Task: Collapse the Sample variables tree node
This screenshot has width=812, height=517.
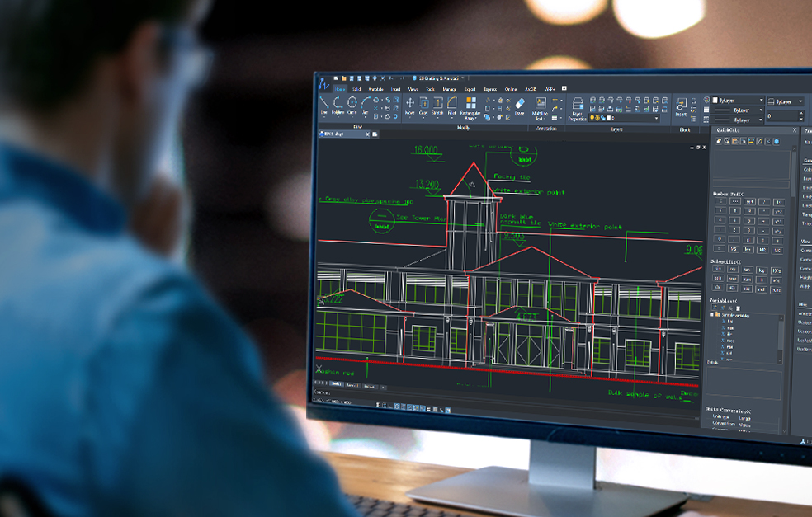Action: 713,315
